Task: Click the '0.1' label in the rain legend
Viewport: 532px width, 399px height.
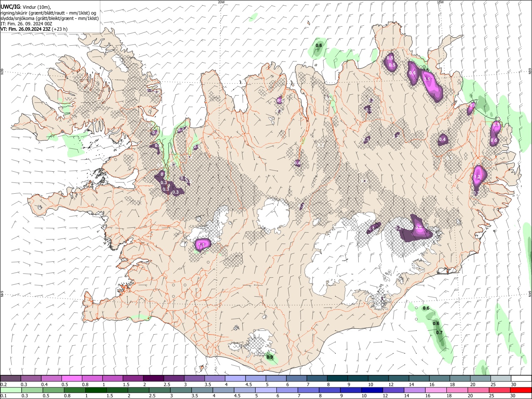Action: click(x=3, y=396)
